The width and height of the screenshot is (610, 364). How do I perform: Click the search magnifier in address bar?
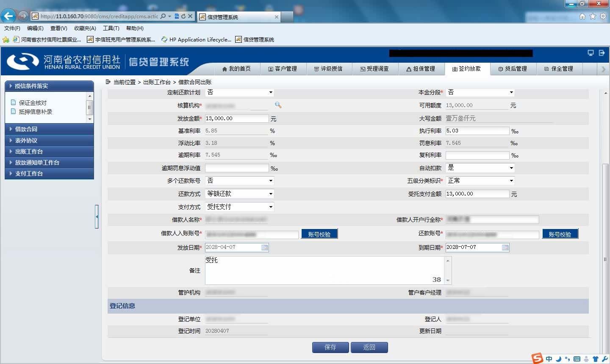click(163, 16)
